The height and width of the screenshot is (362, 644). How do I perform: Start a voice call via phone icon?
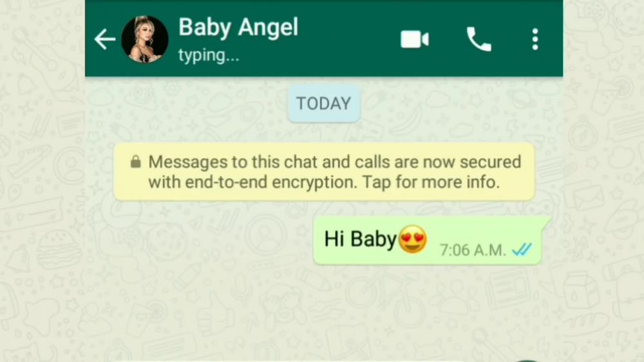tap(479, 39)
